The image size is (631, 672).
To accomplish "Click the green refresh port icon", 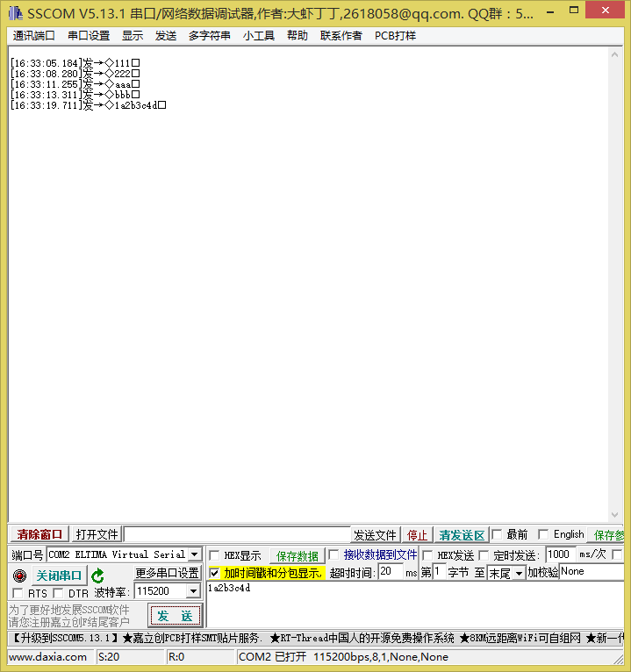I will 97,575.
